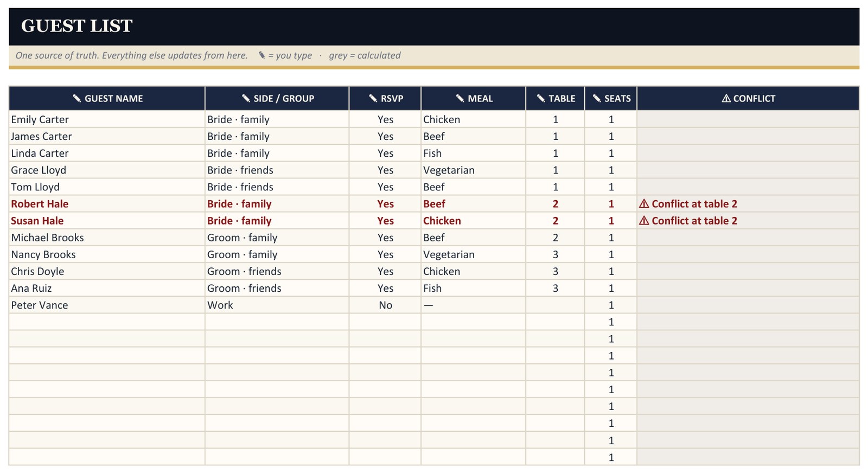Select the Susan Hale name cell
Viewport: 868px width, 474px height.
click(107, 221)
